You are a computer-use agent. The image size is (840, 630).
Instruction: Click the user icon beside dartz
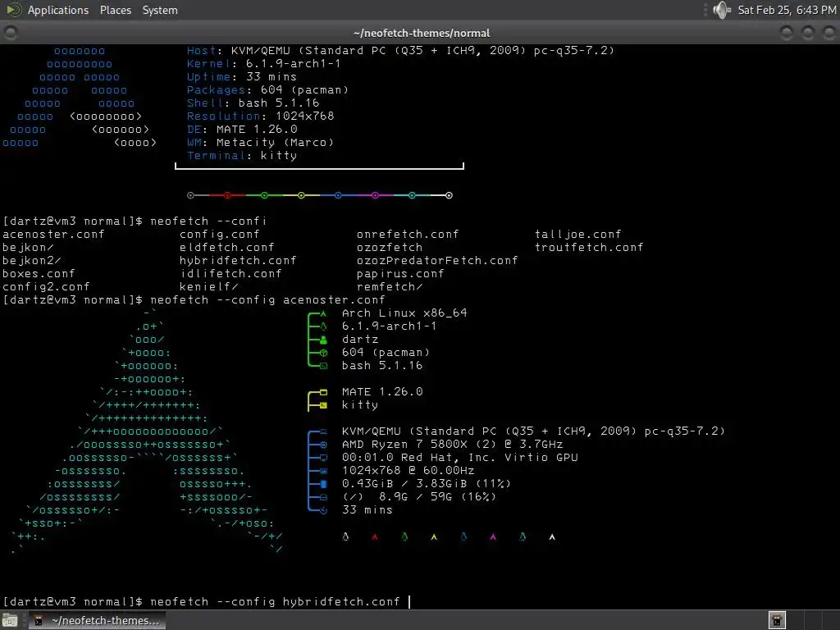323,340
